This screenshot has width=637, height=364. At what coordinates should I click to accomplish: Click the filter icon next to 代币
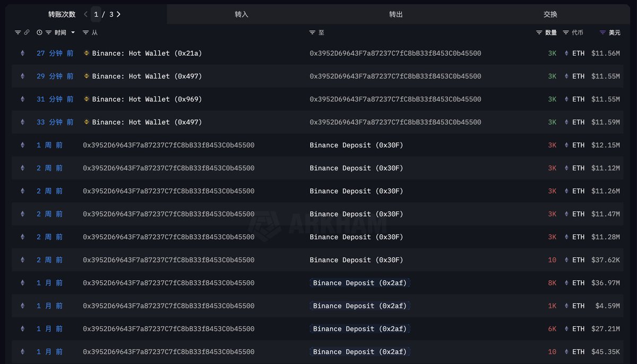pyautogui.click(x=566, y=33)
